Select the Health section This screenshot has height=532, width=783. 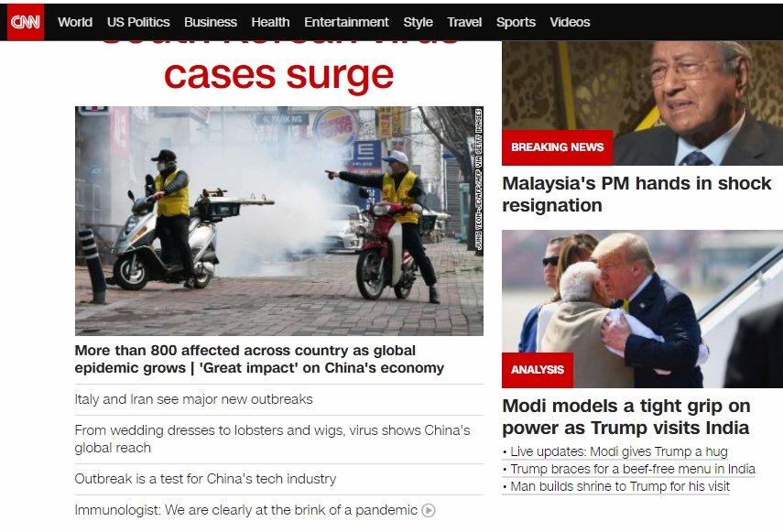pyautogui.click(x=270, y=22)
